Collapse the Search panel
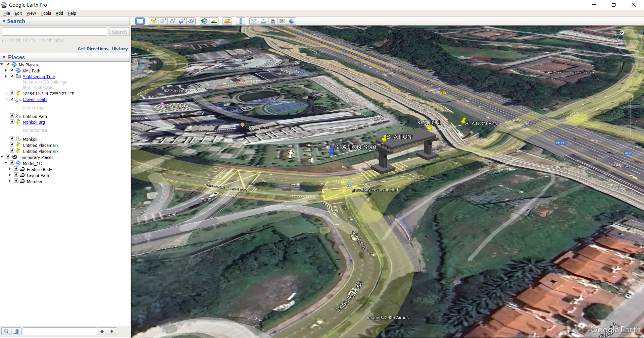Viewport: 644px width, 338px height. point(4,21)
